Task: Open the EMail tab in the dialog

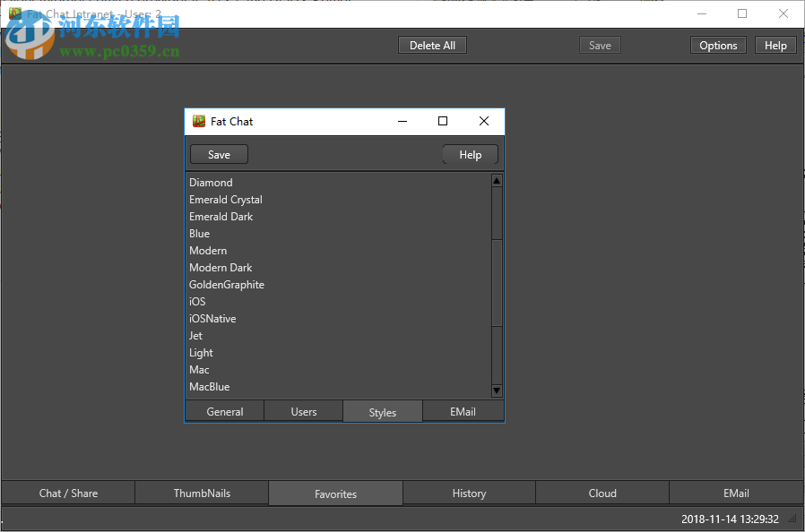Action: 463,411
